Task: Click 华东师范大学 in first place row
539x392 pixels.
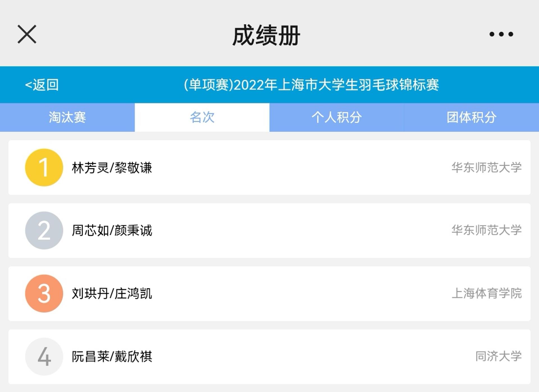Action: (487, 167)
